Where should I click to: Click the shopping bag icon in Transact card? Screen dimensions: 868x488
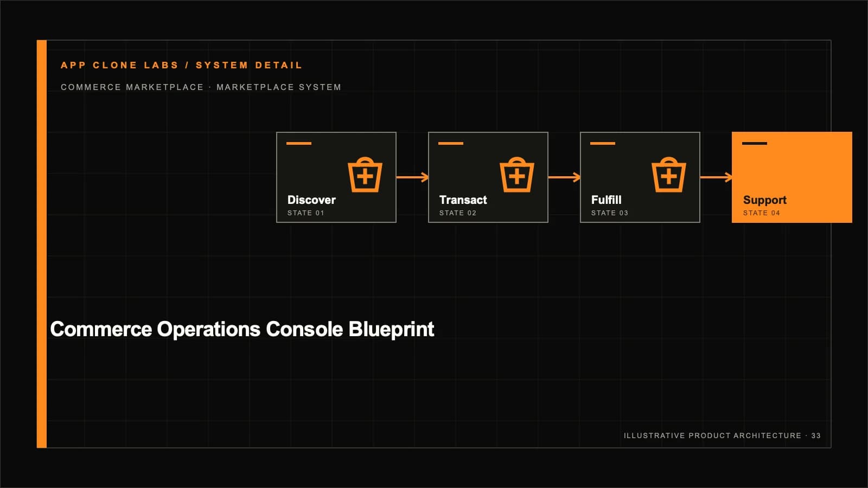pos(517,175)
